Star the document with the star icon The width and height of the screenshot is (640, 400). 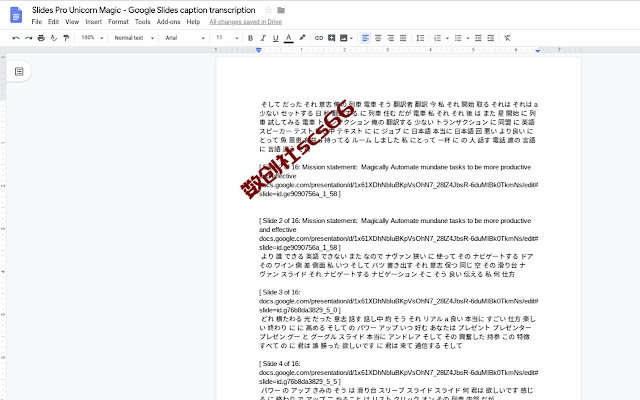point(268,10)
